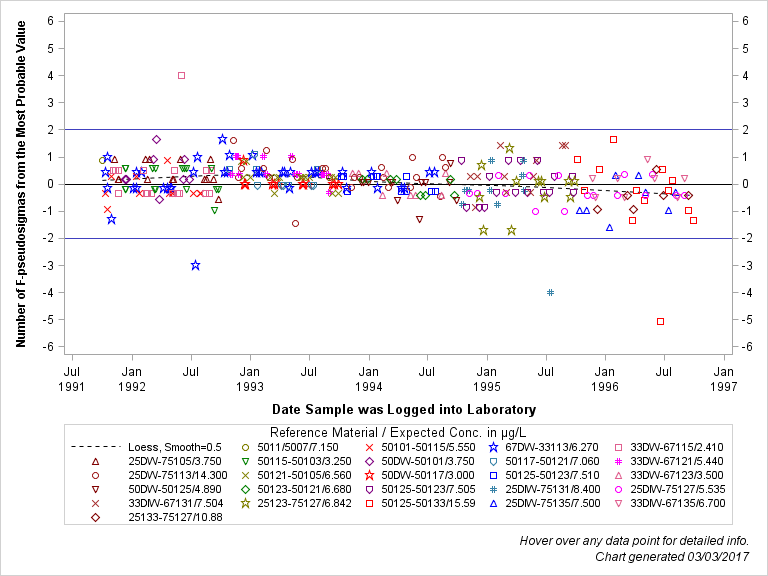Select the legend text '25133-75127/10.88'

175,517
